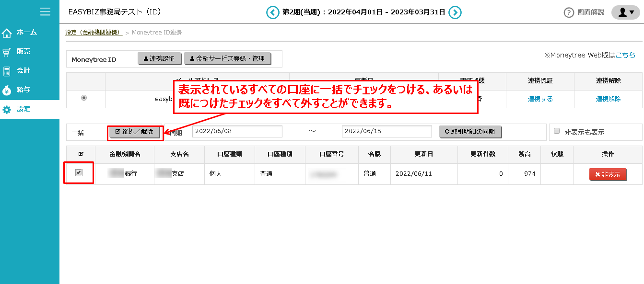Viewport: 644px width, 284px height.
Task: Advance to the next fiscal period with the right arrow
Action: click(x=455, y=12)
